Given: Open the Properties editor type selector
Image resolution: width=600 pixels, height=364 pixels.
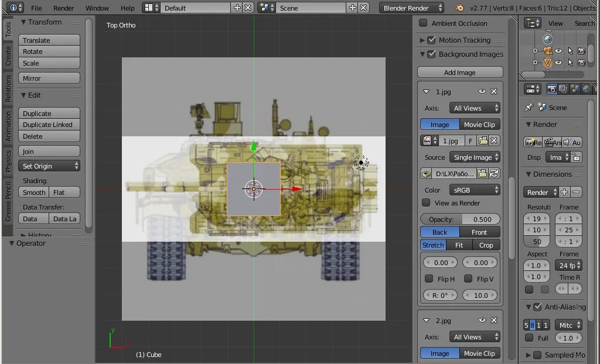Looking at the screenshot, I should [533, 89].
